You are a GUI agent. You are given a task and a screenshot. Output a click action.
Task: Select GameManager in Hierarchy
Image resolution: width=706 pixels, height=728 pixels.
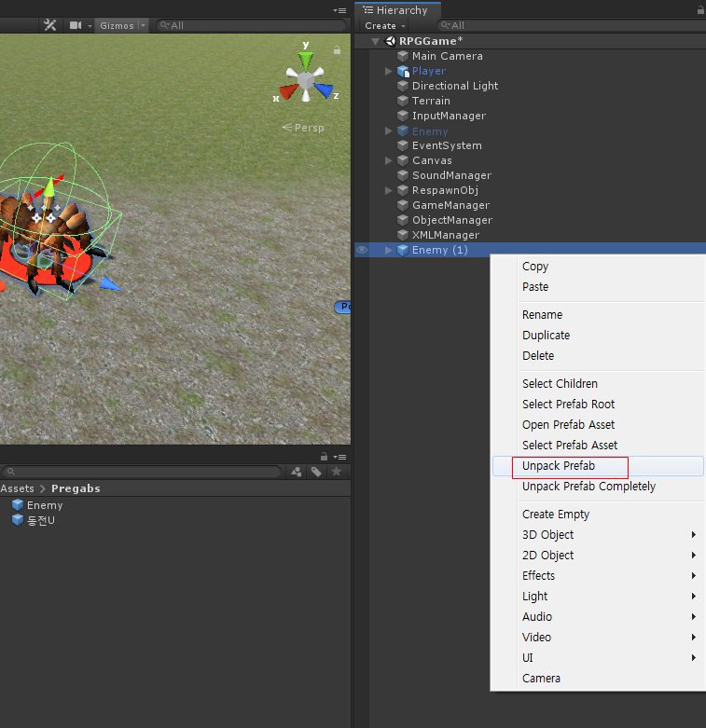coord(450,205)
